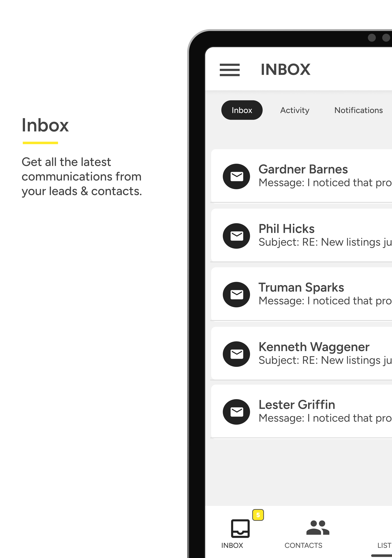Viewport: 392px width, 558px height.
Task: Open the Truman Sparks name
Action: pyautogui.click(x=301, y=288)
